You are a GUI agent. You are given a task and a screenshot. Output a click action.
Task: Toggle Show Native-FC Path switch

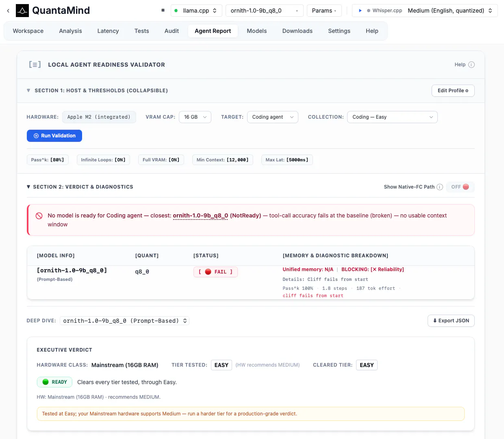point(460,187)
